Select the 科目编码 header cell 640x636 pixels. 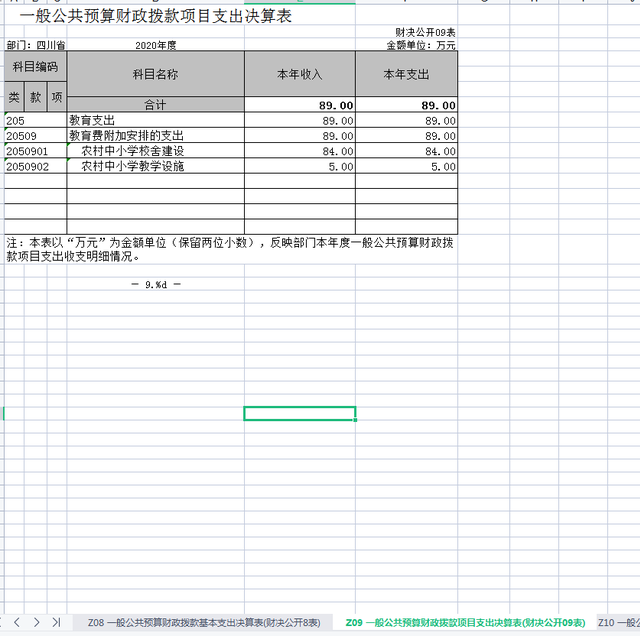coord(35,67)
